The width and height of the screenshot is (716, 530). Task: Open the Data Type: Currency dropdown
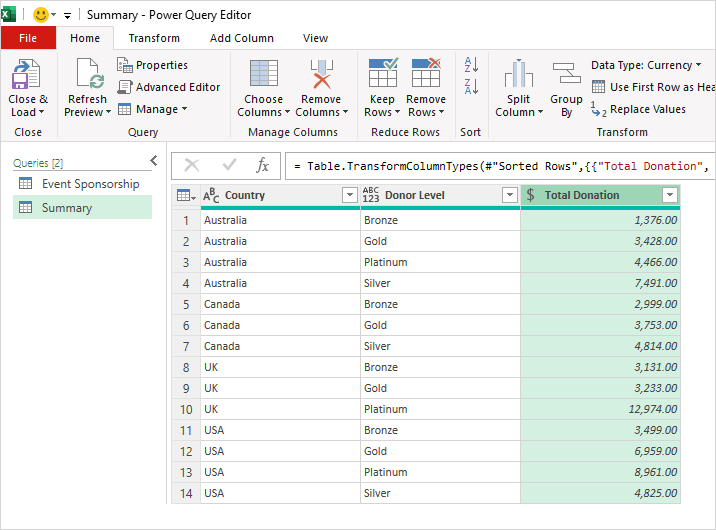click(646, 65)
